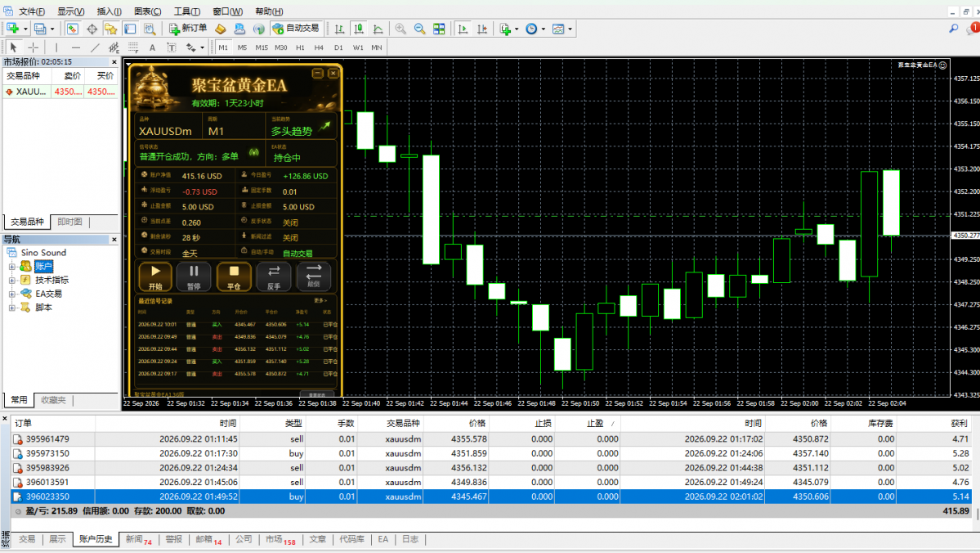Expand the 技术指标 node in Navigator
This screenshot has width=980, height=553.
pos(12,281)
